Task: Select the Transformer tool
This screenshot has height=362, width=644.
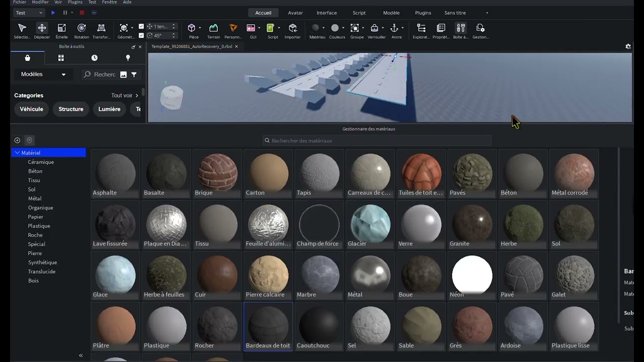Action: point(101,30)
